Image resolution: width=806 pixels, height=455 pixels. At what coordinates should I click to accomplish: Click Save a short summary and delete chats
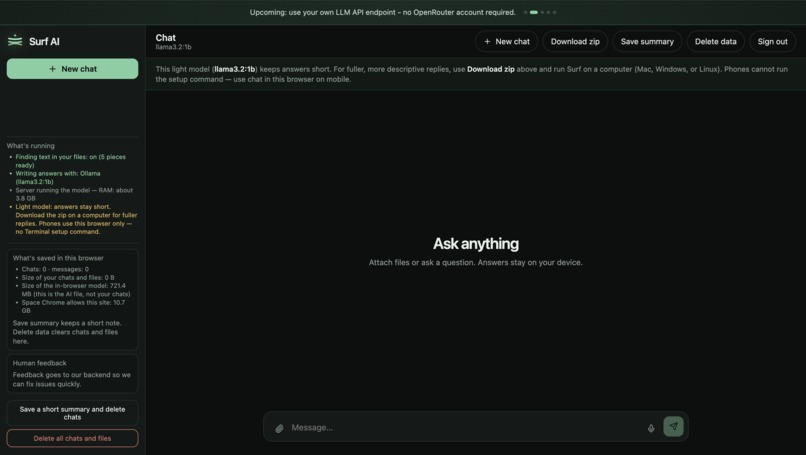tap(72, 413)
